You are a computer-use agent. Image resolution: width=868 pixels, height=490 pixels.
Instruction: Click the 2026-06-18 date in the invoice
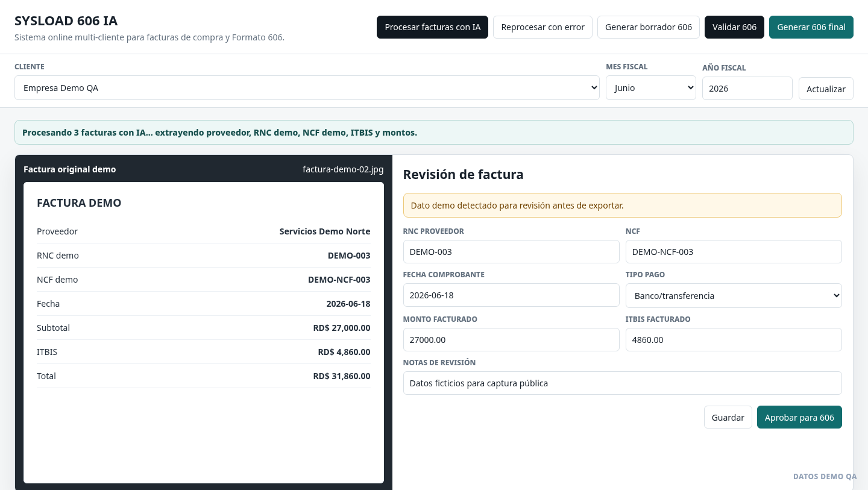coord(348,304)
